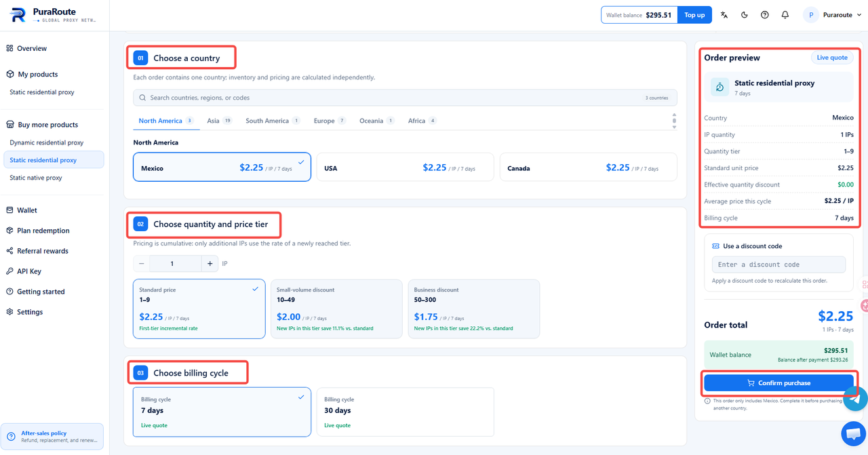Switch to Oceania tab
868x455 pixels.
click(376, 121)
